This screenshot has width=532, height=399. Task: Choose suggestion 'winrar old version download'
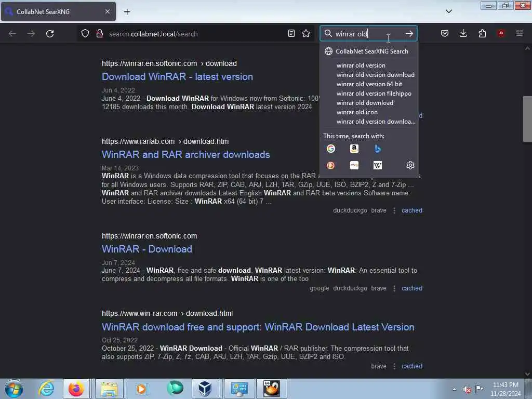(x=375, y=75)
